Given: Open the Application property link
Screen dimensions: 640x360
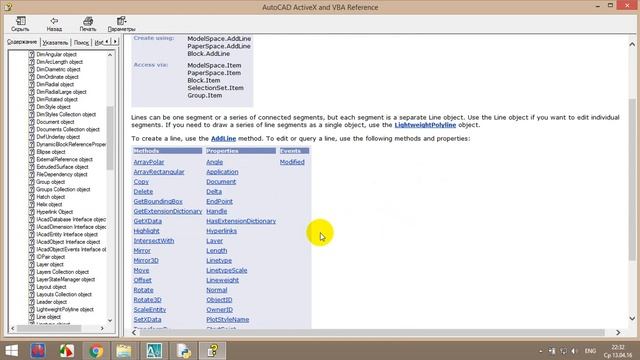Looking at the screenshot, I should (222, 172).
